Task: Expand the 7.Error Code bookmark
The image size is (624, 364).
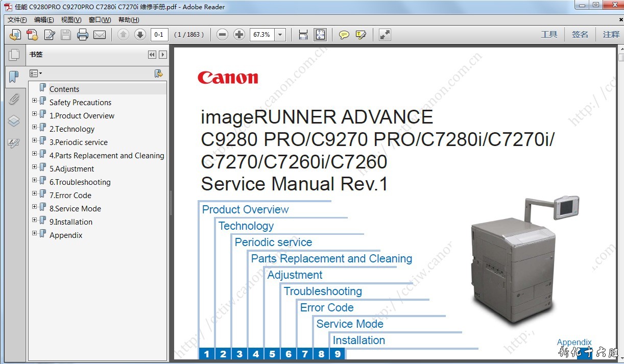Action: [35, 193]
